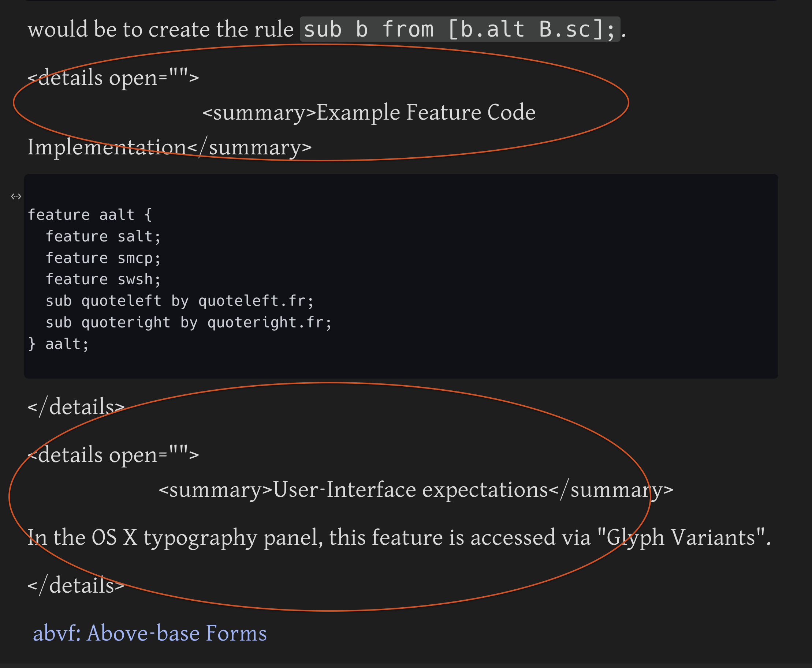This screenshot has height=668, width=812.
Task: Click the "feature aalt {" code line
Action: 90,215
